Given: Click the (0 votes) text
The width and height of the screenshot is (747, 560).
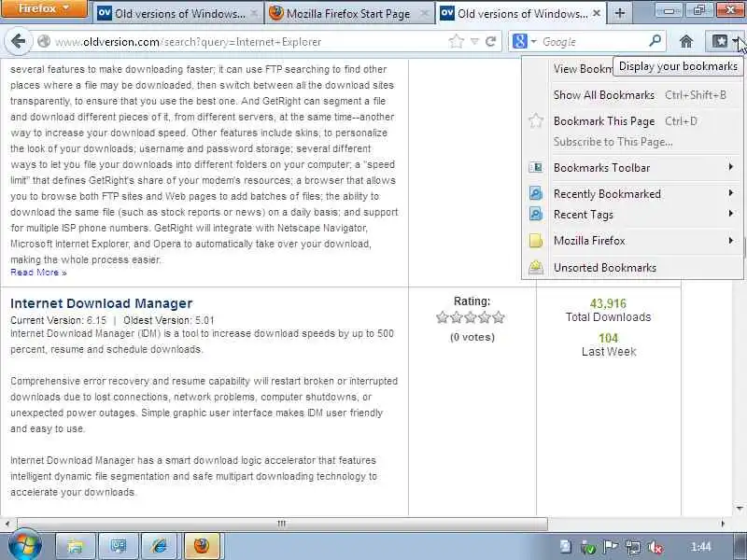Looking at the screenshot, I should [472, 337].
